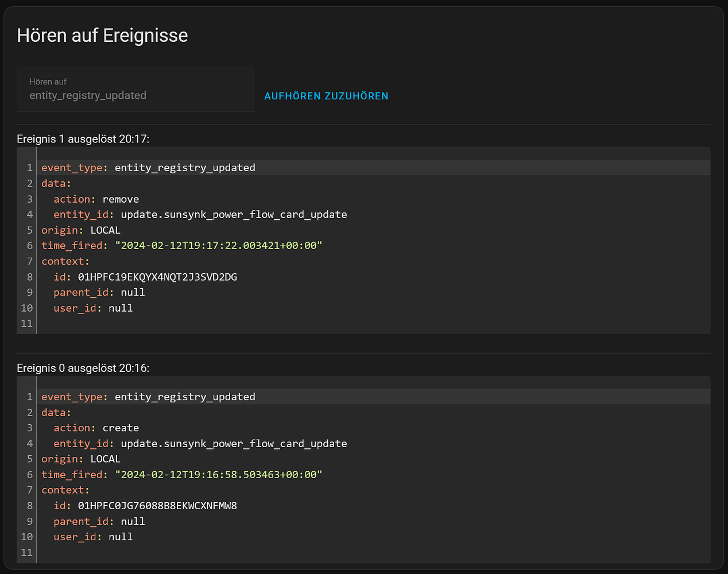Select the action remove value in Ereignis 1

pyautogui.click(x=121, y=199)
